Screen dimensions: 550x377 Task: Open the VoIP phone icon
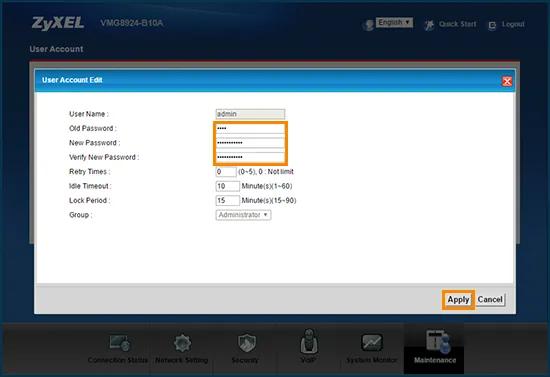309,341
